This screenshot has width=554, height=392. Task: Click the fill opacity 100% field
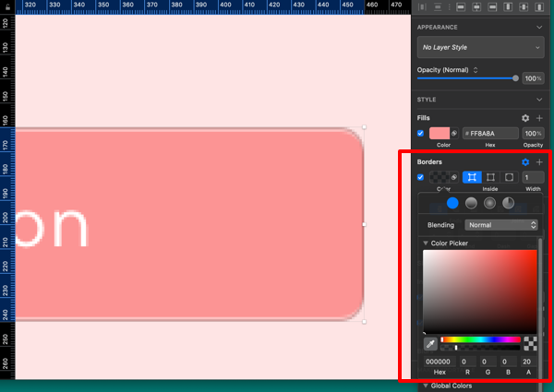pyautogui.click(x=533, y=134)
